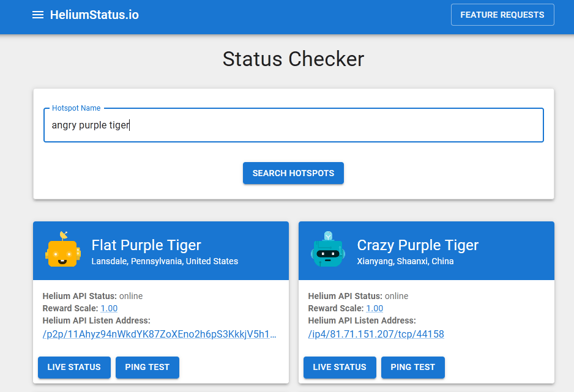Open Flat Purple Tiger p2p listen address
Image resolution: width=574 pixels, height=392 pixels.
pyautogui.click(x=159, y=335)
